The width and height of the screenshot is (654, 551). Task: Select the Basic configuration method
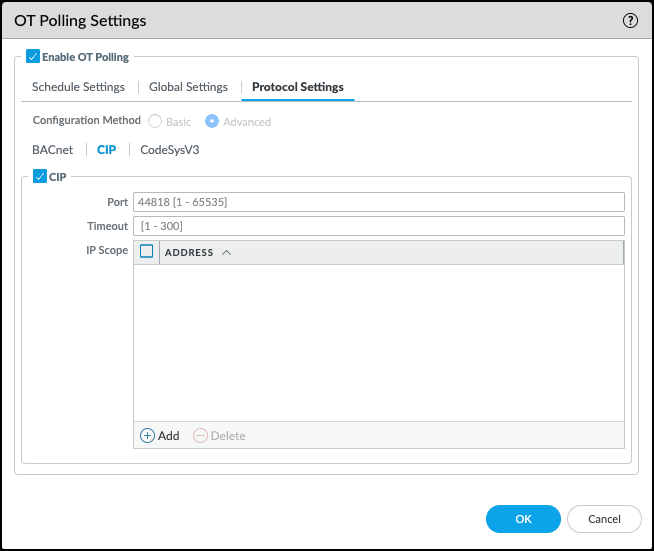point(155,122)
